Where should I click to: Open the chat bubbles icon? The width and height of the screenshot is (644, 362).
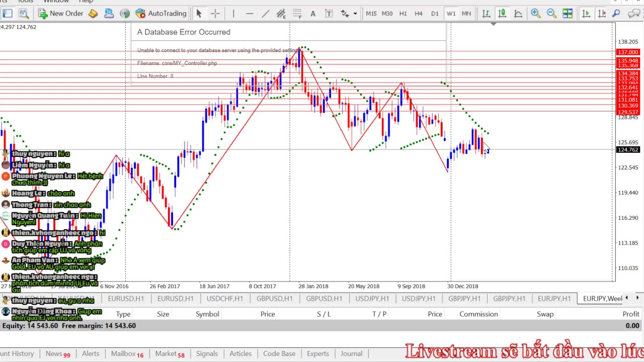(635, 14)
